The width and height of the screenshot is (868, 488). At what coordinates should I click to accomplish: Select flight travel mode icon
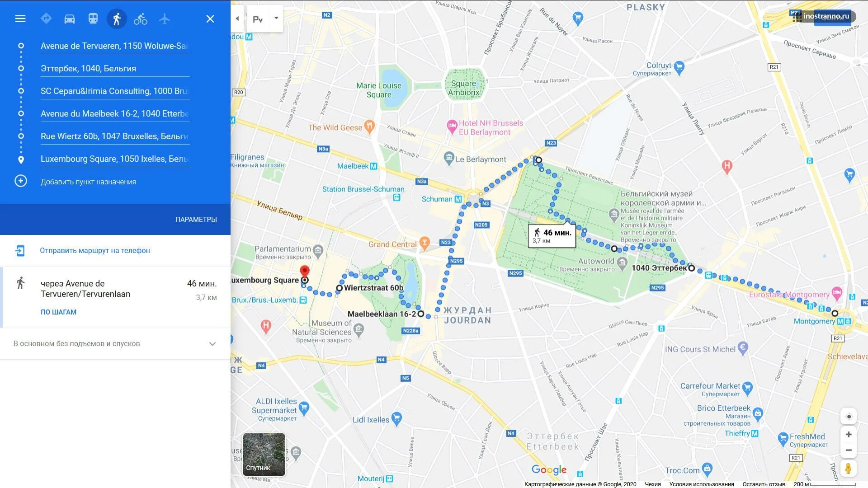165,19
